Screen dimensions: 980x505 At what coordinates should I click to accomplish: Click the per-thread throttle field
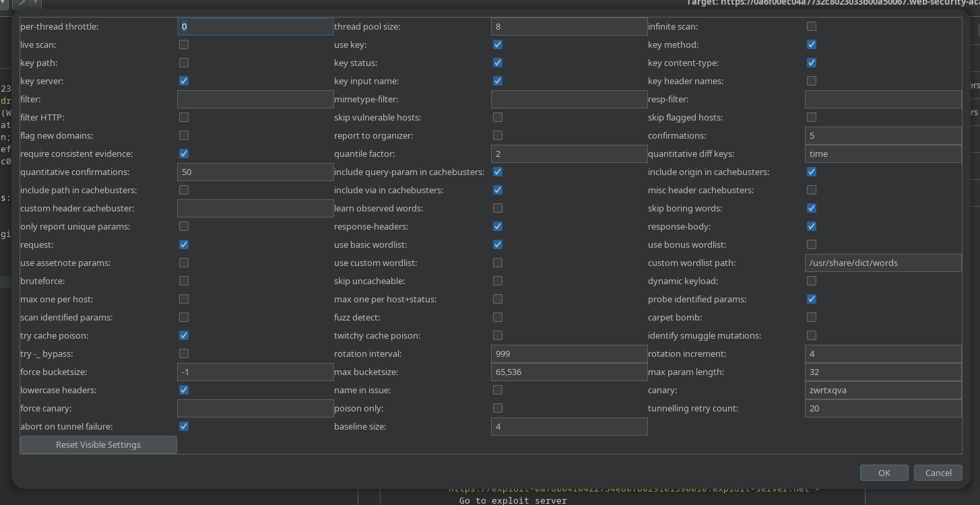coord(255,27)
